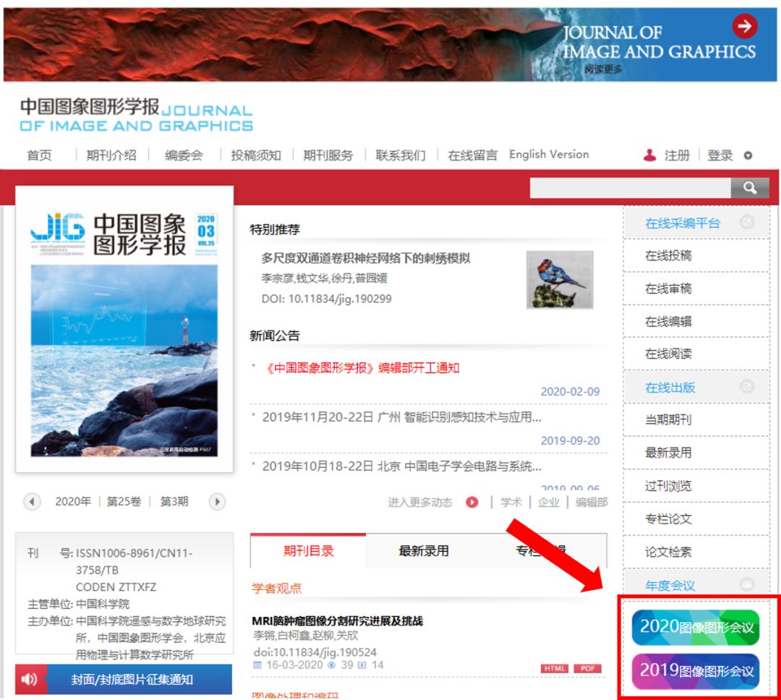Click the journal logo 中国图象图形学报

coord(136,115)
